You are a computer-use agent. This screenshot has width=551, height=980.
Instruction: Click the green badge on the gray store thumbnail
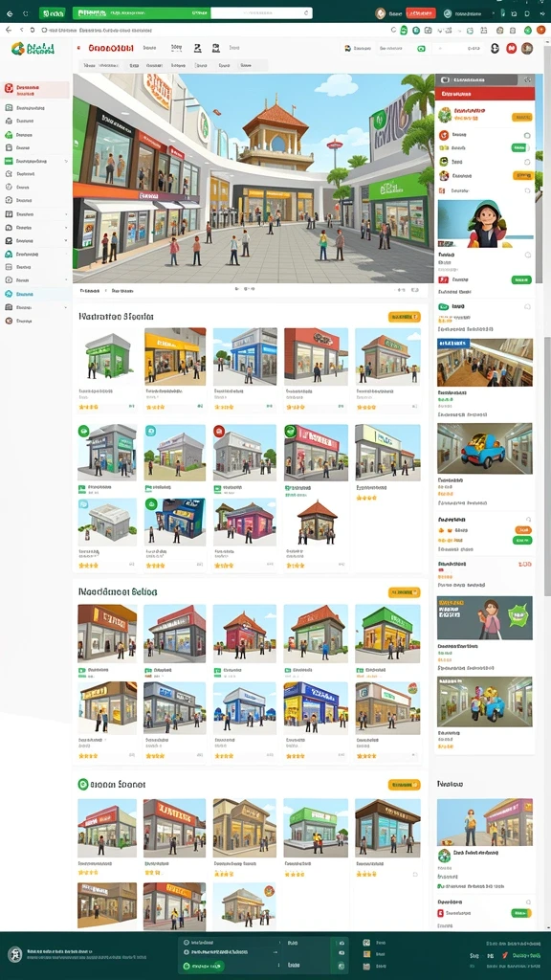pos(84,431)
